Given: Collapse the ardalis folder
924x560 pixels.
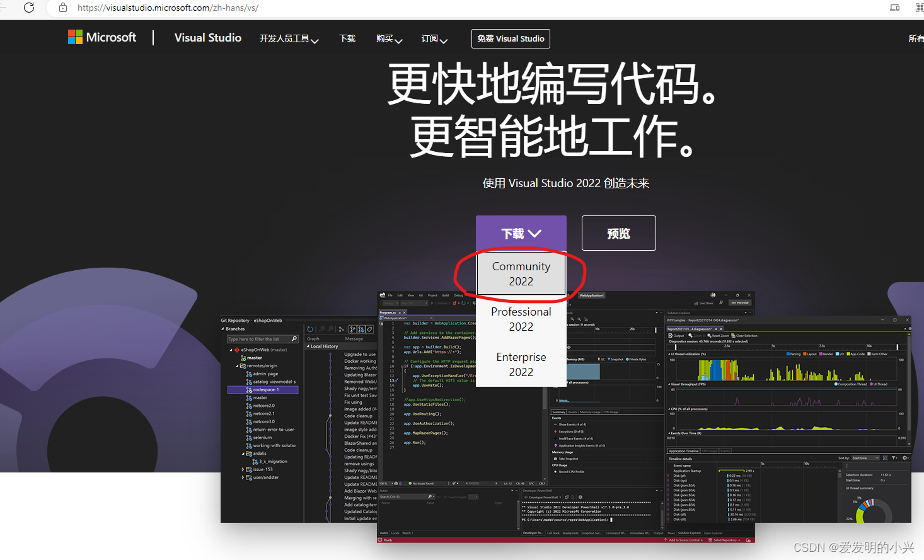Looking at the screenshot, I should pyautogui.click(x=243, y=454).
